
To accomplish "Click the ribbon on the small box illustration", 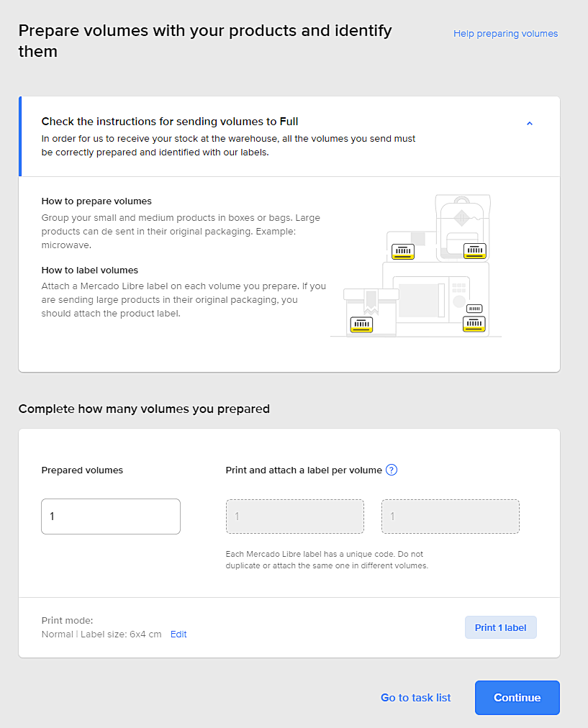I will pyautogui.click(x=371, y=301).
